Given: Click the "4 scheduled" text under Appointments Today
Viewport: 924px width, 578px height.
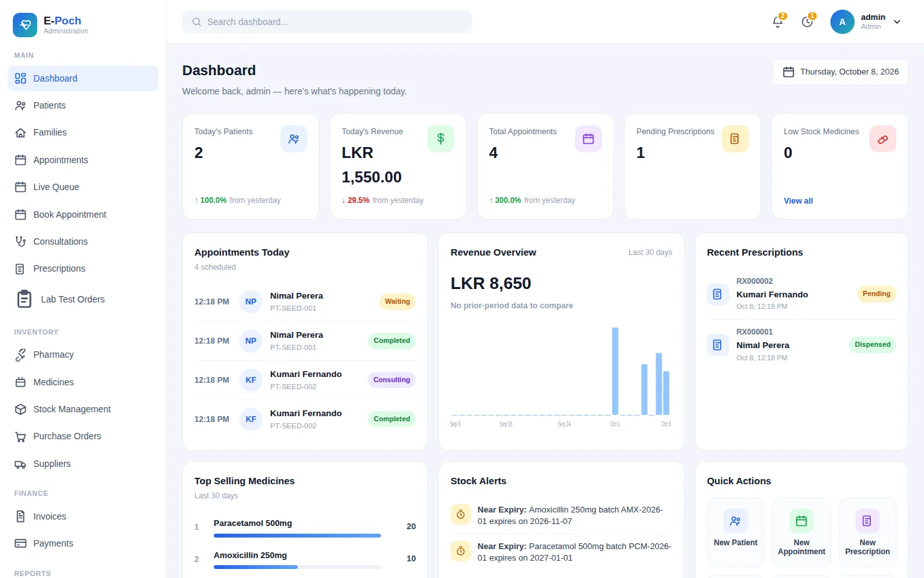Looking at the screenshot, I should 215,267.
